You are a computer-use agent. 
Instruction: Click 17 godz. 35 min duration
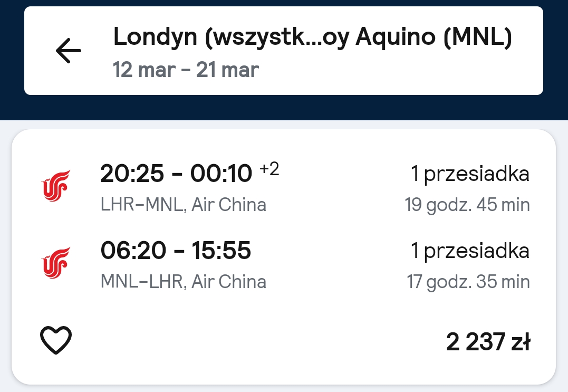[468, 282]
